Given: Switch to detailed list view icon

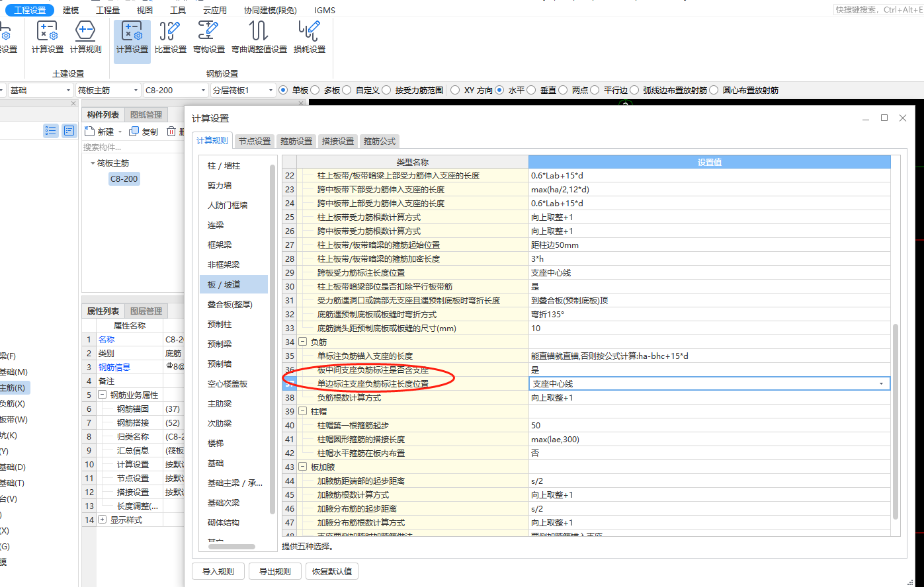Looking at the screenshot, I should [x=69, y=131].
